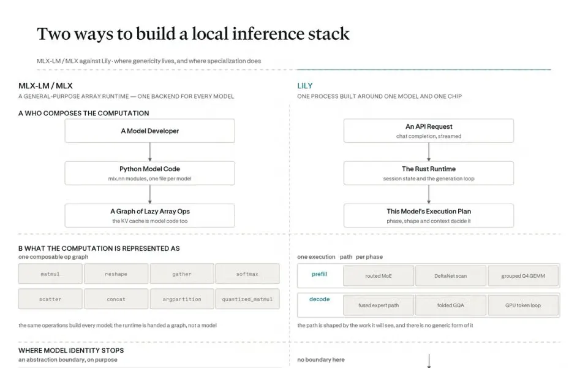This screenshot has height=368, width=588.
Task: Click heading 'B WHAT THE COMPUTATION IS REPRESENTED AS'
Action: click(99, 248)
